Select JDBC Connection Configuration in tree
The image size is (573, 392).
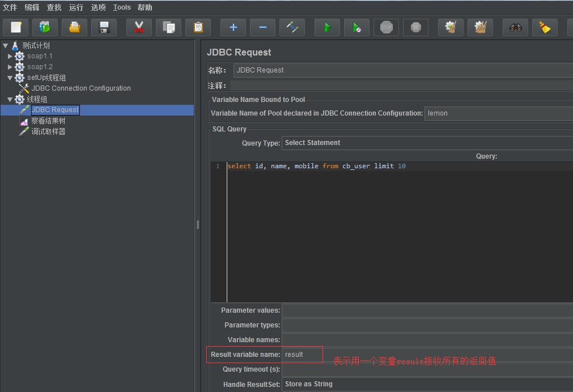coord(81,88)
